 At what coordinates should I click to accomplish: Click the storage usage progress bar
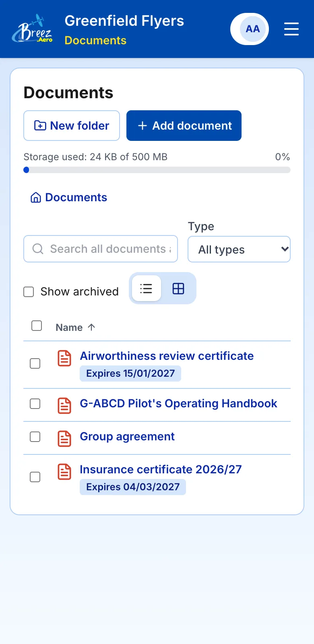pyautogui.click(x=157, y=170)
